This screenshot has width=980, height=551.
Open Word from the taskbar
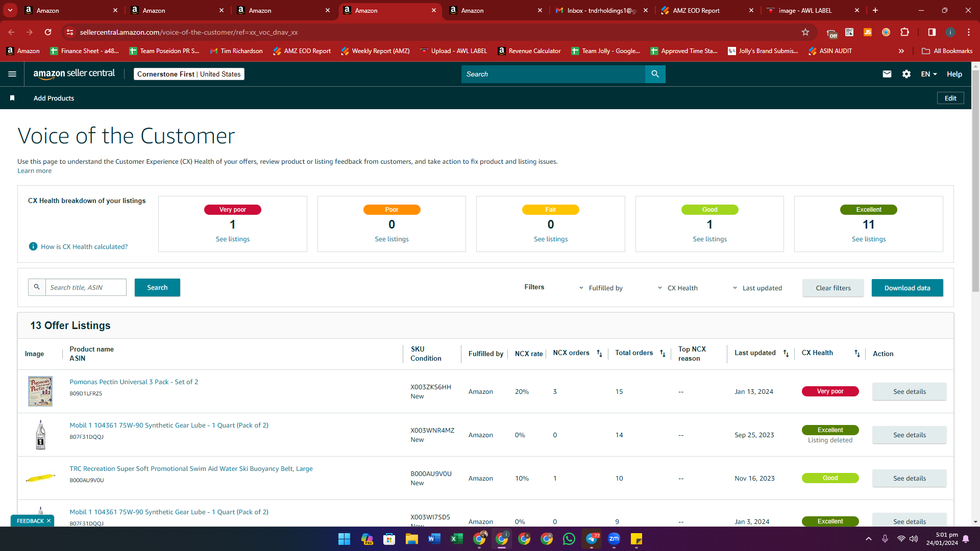434,539
